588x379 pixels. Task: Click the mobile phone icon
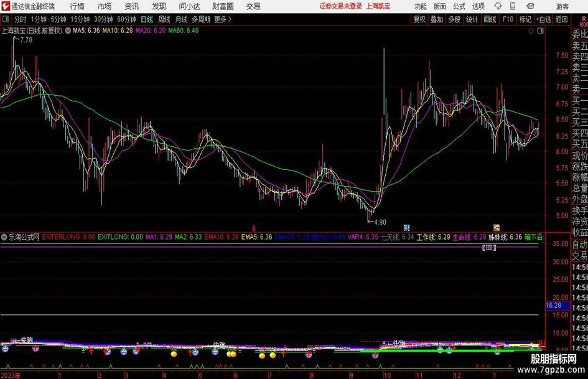(x=513, y=6)
